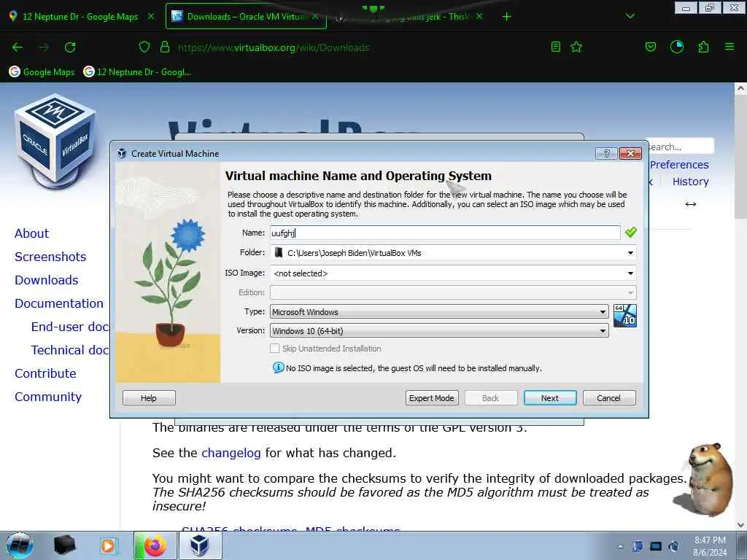Open the History link on webpage

(690, 182)
